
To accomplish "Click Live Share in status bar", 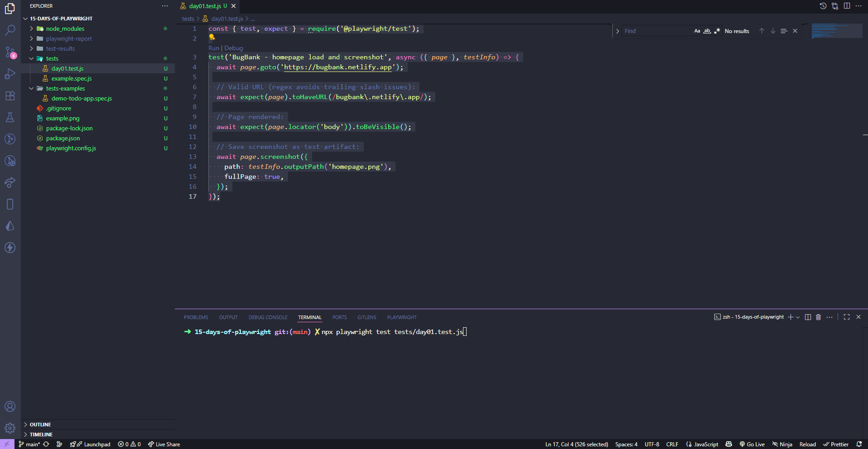I will [x=164, y=444].
